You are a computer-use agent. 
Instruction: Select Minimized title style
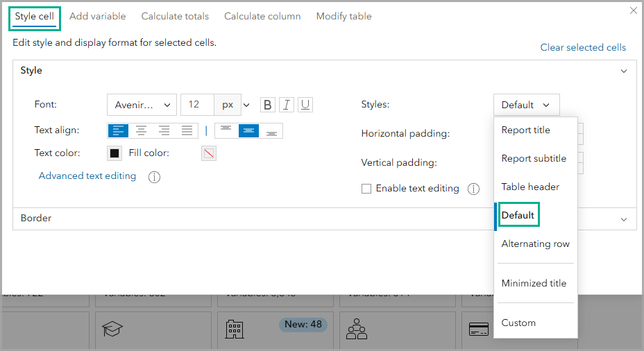536,283
